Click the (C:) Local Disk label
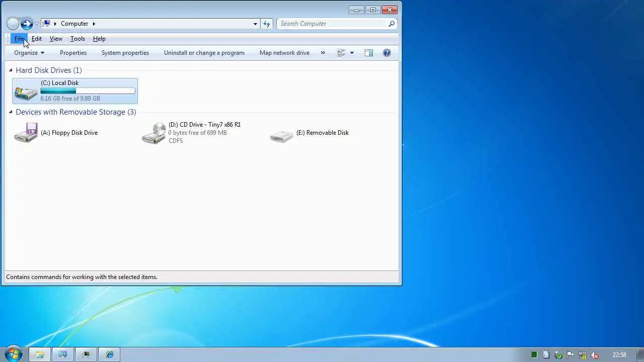Screen dimensions: 644x362 pos(59,83)
